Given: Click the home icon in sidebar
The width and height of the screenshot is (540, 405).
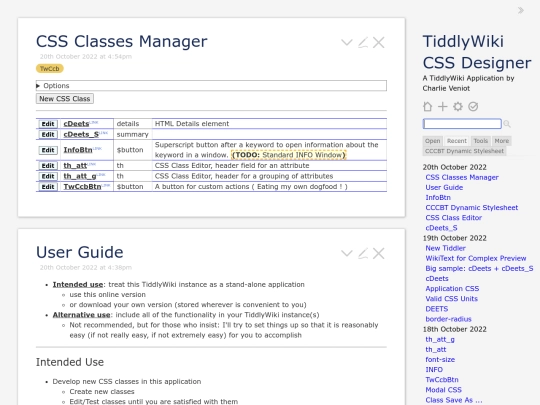Looking at the screenshot, I should pyautogui.click(x=427, y=106).
